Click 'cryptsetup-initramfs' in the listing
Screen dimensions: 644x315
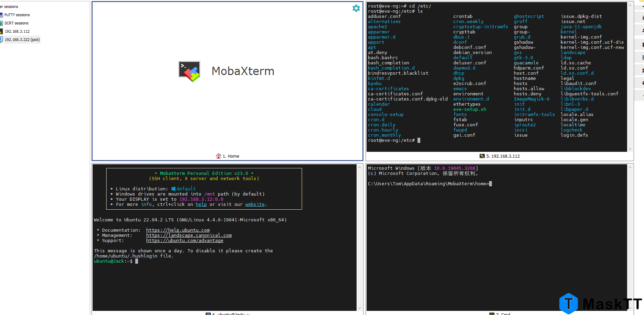(481, 27)
